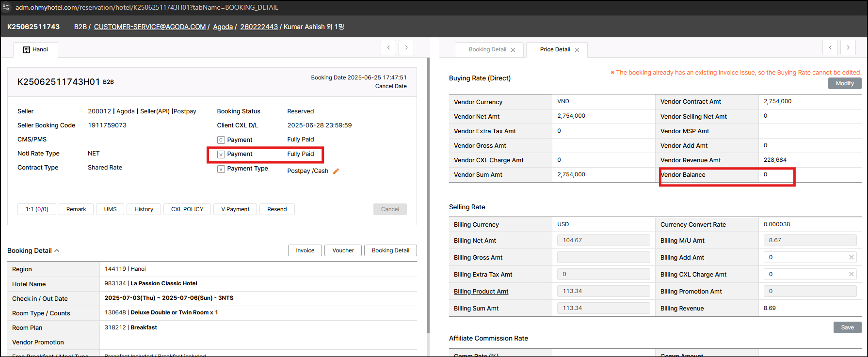Toggle the V Payment checkbox
The height and width of the screenshot is (357, 868).
point(221,155)
